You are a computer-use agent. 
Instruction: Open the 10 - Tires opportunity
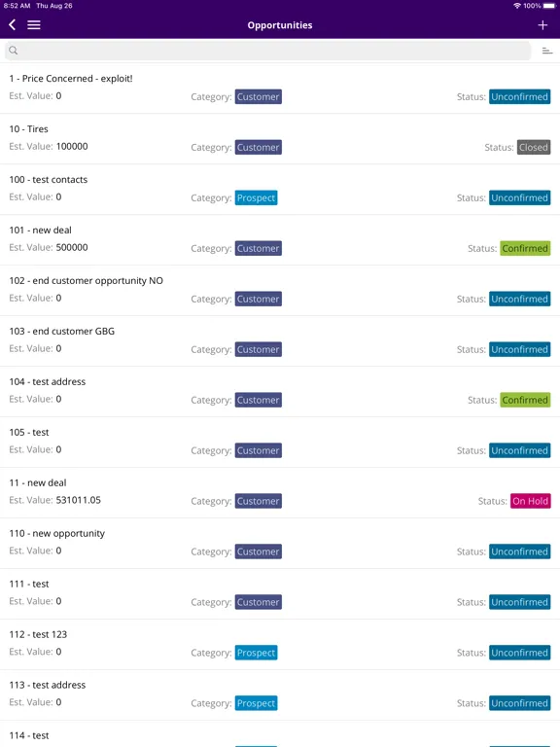coord(280,139)
